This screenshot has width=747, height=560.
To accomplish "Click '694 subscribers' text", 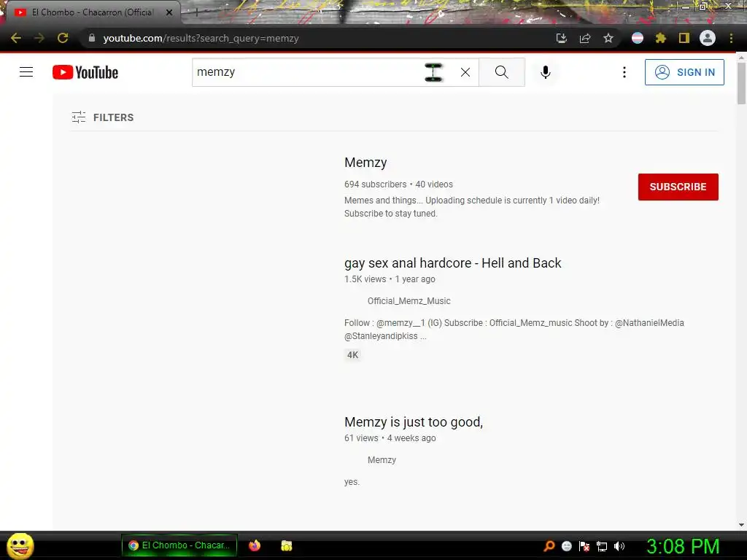I will [x=376, y=184].
